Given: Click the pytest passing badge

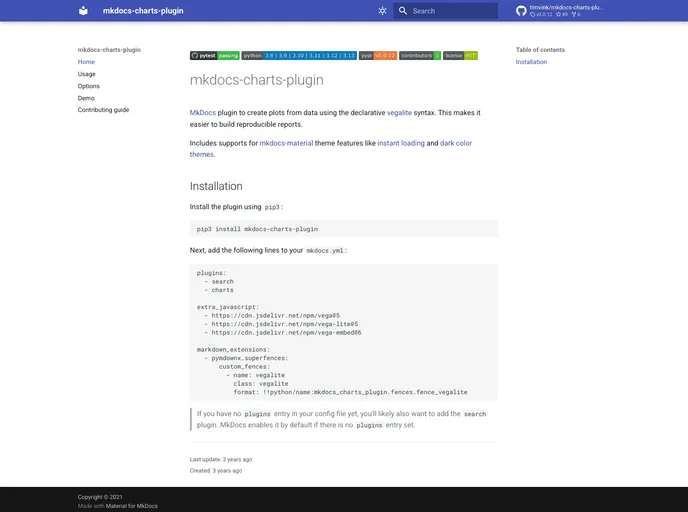Looking at the screenshot, I should 215,56.
